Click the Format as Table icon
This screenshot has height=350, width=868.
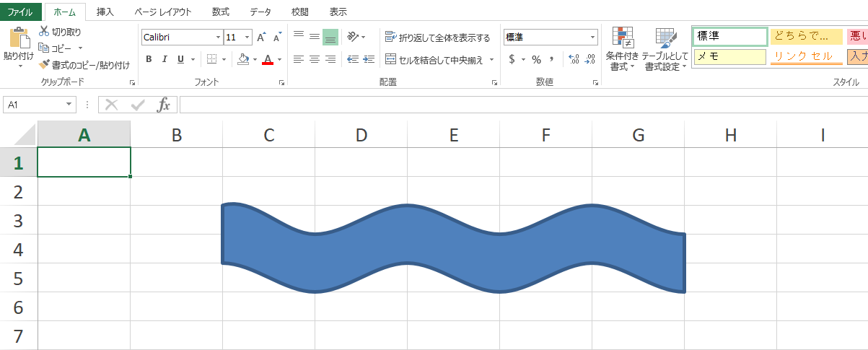[665, 38]
